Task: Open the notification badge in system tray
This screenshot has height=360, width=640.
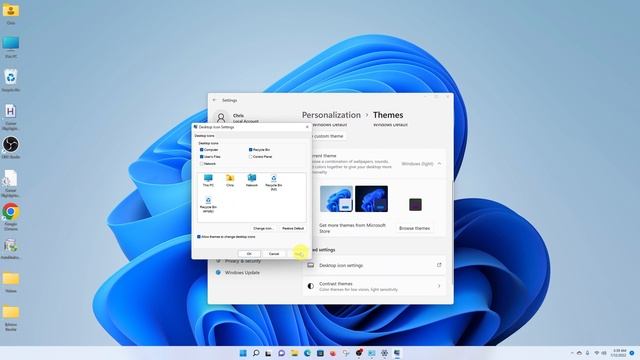Action: (x=632, y=353)
